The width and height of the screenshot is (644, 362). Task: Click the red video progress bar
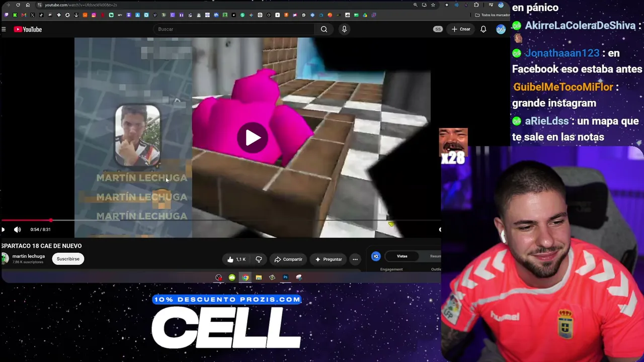(x=26, y=220)
